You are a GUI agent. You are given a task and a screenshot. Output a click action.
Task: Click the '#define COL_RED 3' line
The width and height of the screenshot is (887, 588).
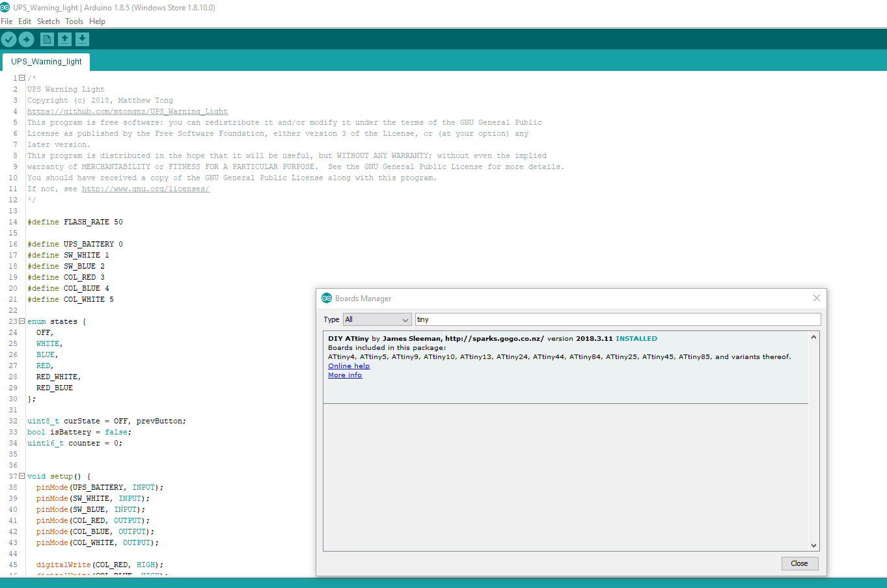pyautogui.click(x=66, y=277)
